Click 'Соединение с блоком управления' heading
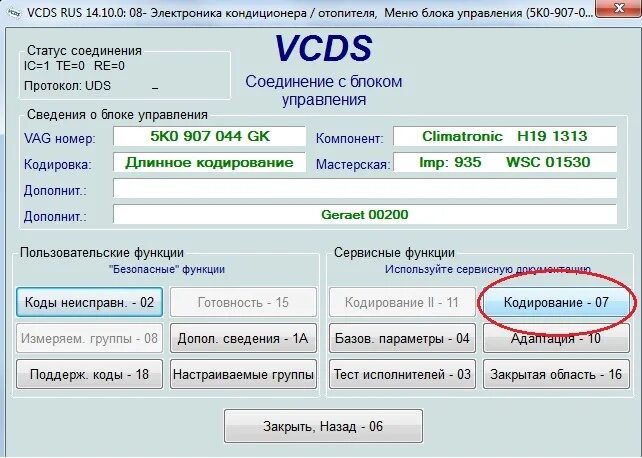The height and width of the screenshot is (458, 642). click(323, 90)
